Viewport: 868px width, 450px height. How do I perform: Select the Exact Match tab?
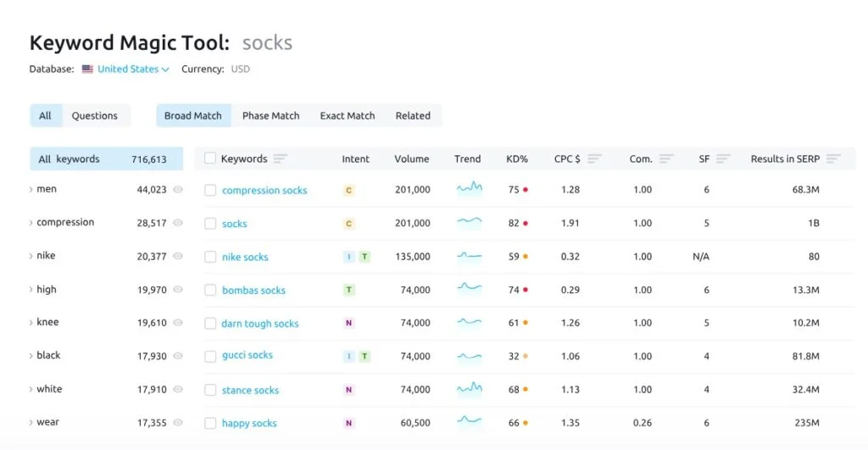(347, 116)
